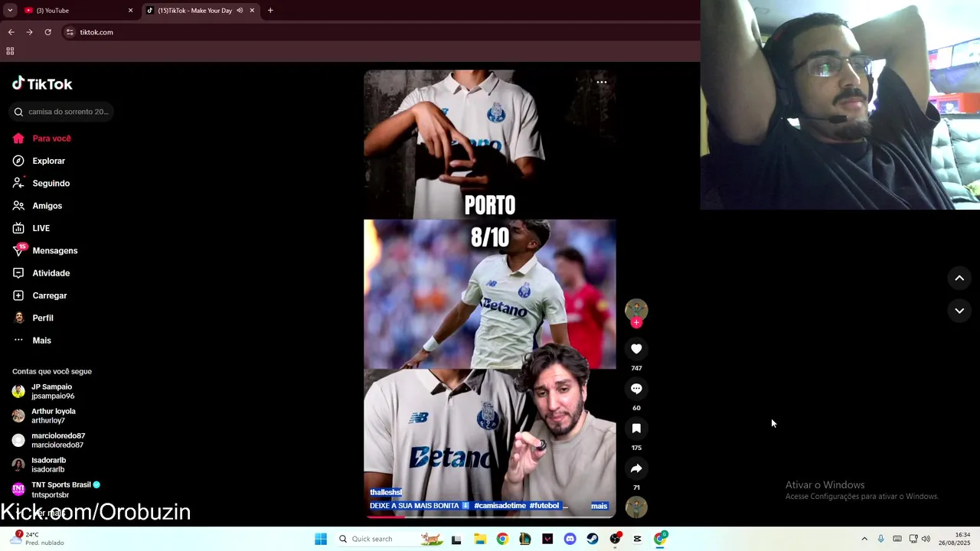
Task: Click the thalleshst username on video
Action: coord(386,492)
